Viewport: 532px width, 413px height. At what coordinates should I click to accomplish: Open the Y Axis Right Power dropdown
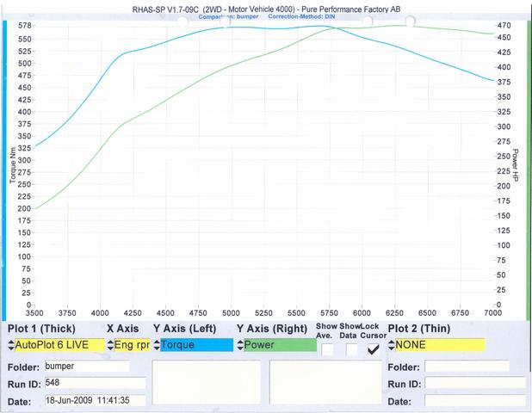271,345
